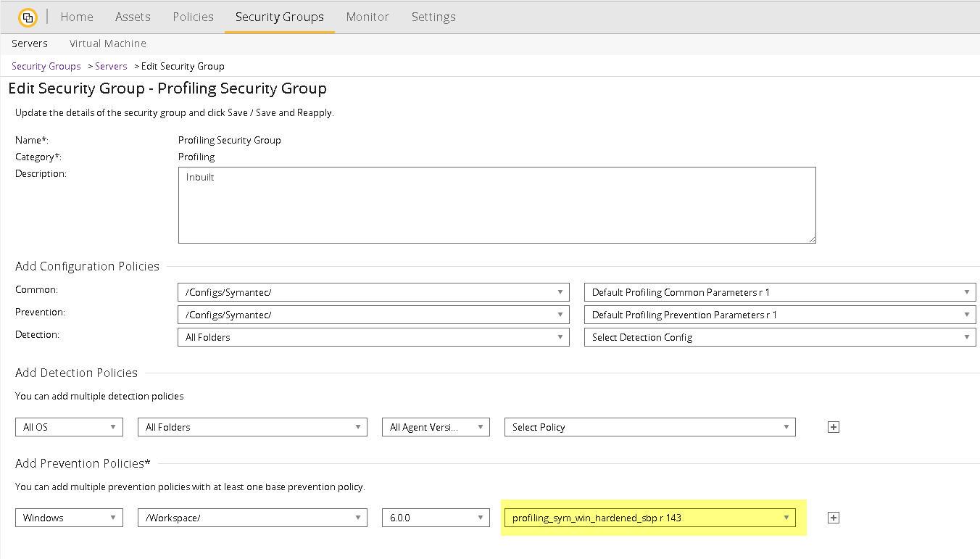Expand the Windows OS dropdown for prevention
The height and width of the screenshot is (559, 980).
coord(69,518)
